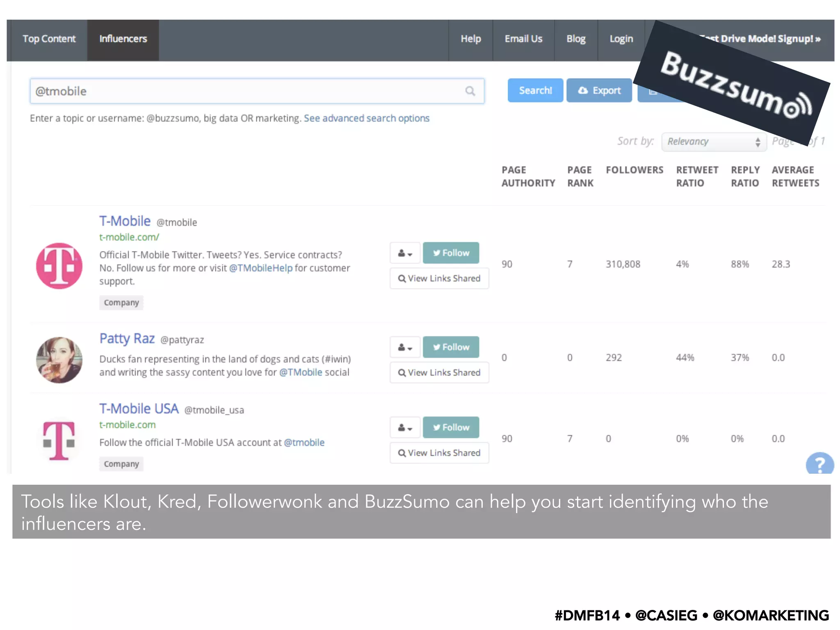Run the Search! button
The height and width of the screenshot is (630, 840).
[x=535, y=90]
